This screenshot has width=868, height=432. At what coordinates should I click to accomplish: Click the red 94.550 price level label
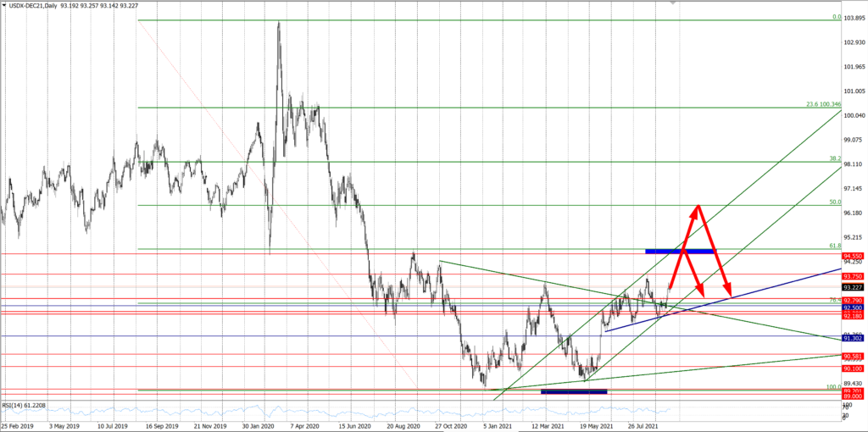854,255
